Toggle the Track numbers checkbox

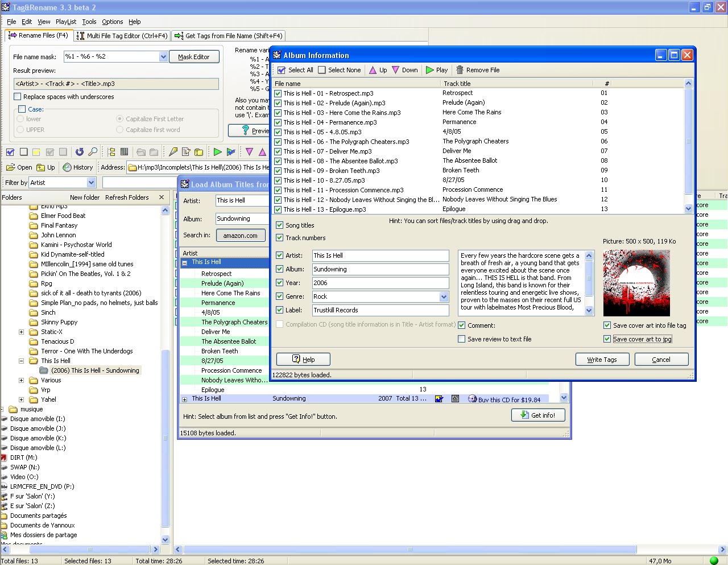click(279, 238)
